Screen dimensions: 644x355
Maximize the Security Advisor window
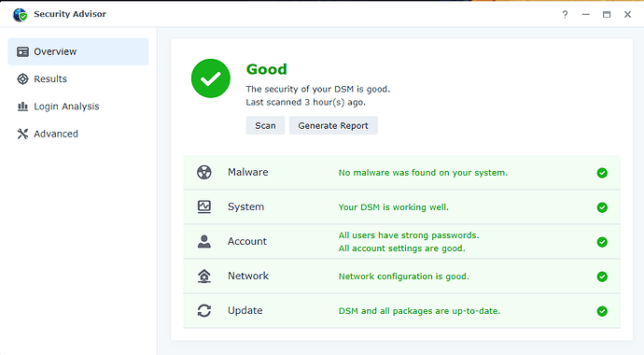(607, 14)
